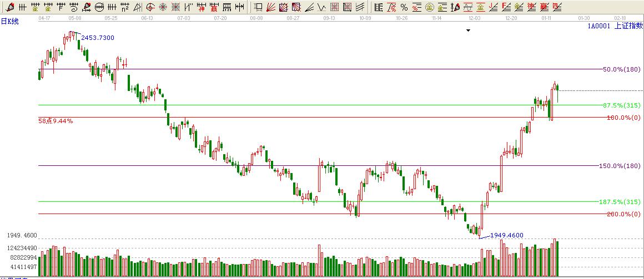Select the red fan lines tool
Screen dimensions: 644x279
271,7
